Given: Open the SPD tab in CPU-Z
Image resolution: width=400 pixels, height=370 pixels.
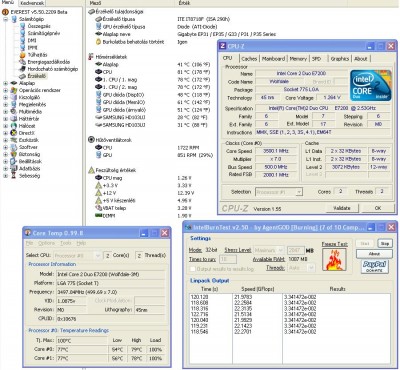Looking at the screenshot, I should [x=316, y=59].
